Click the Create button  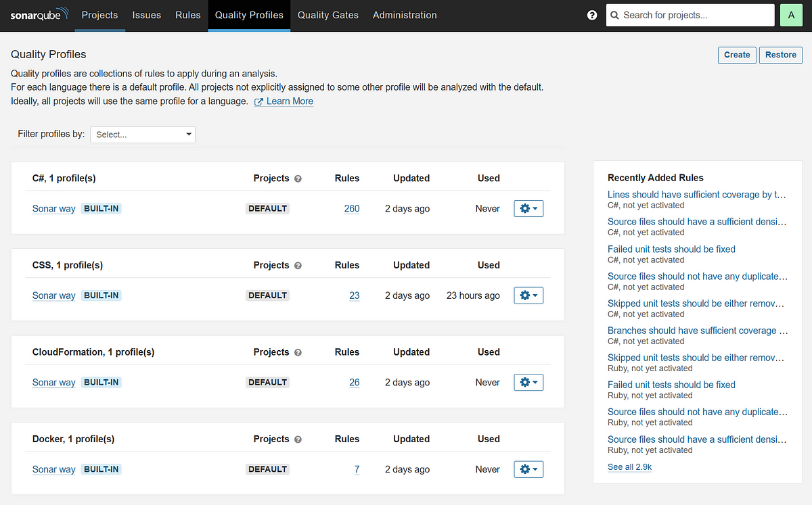tap(737, 55)
